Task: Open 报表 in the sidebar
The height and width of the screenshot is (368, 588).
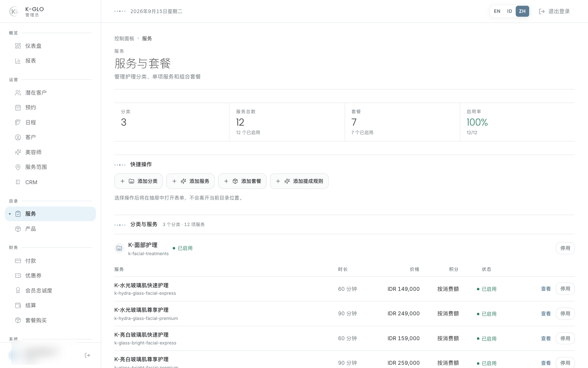Action: pyautogui.click(x=51, y=61)
